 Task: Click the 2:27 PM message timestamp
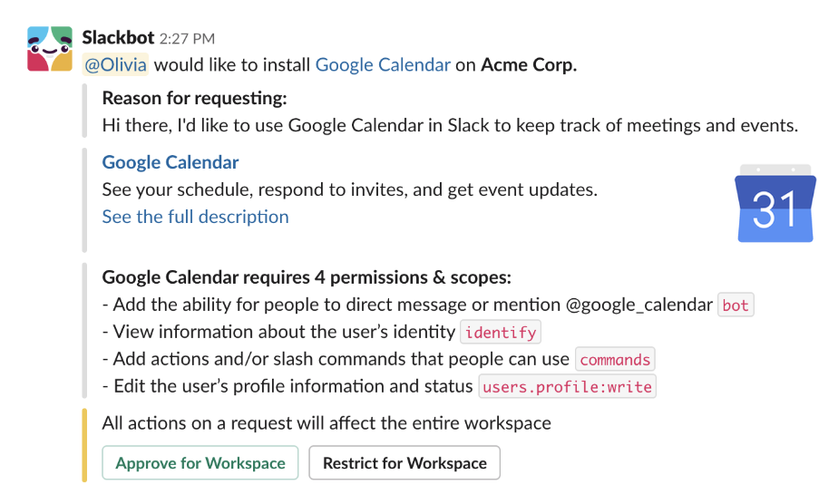(187, 39)
